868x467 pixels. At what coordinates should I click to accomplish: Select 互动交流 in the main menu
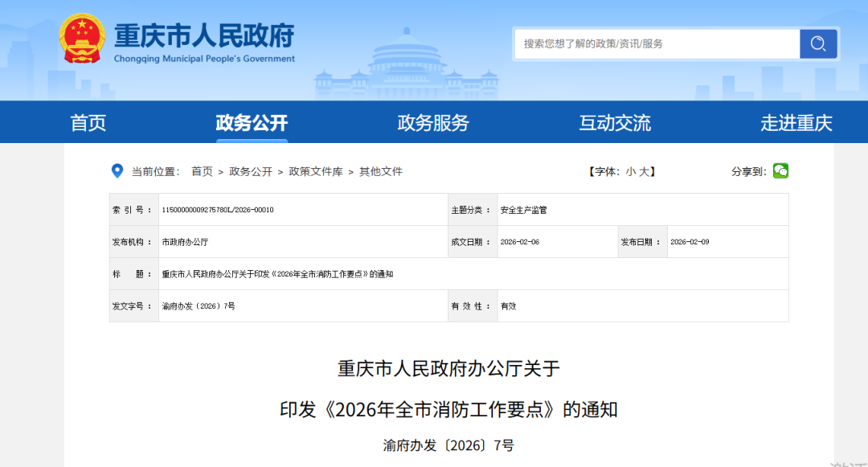615,122
